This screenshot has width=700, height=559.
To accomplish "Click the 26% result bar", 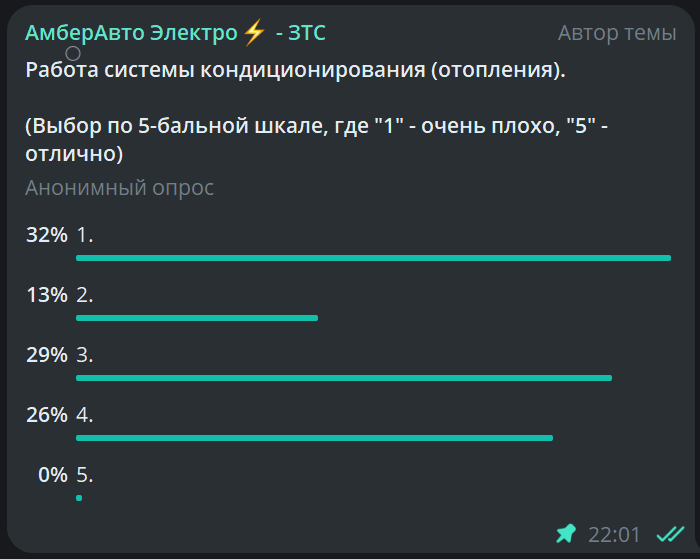I will click(x=314, y=438).
